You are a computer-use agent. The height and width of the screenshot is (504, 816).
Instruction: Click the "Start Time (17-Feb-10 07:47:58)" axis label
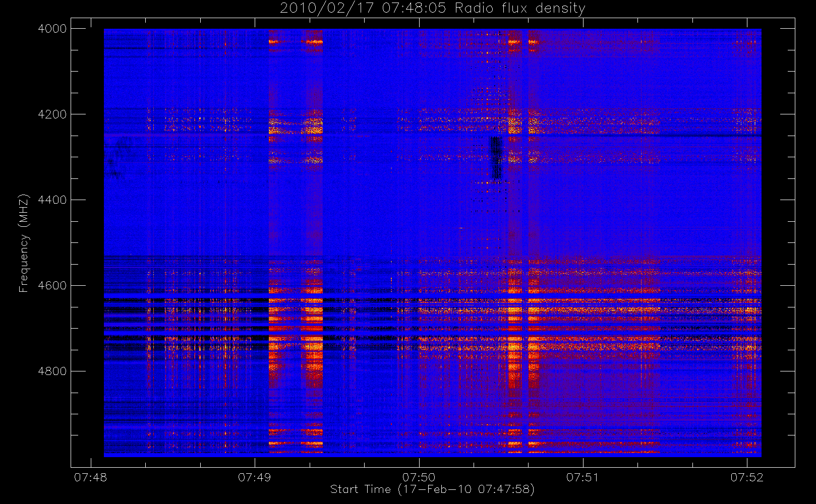coord(432,489)
